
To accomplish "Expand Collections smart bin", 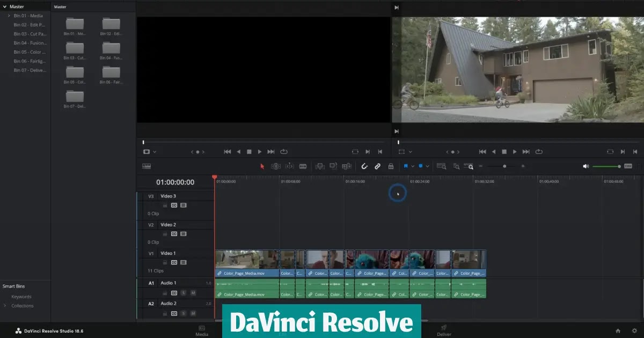I will point(5,306).
